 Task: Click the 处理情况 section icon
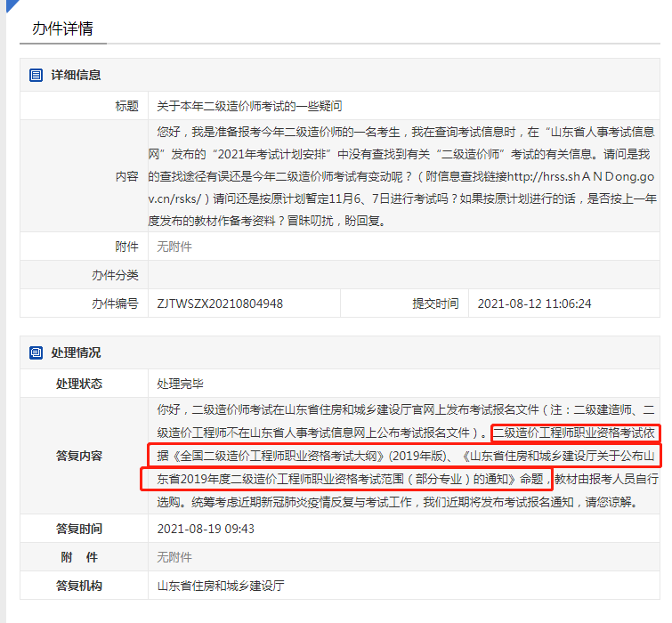tap(36, 352)
